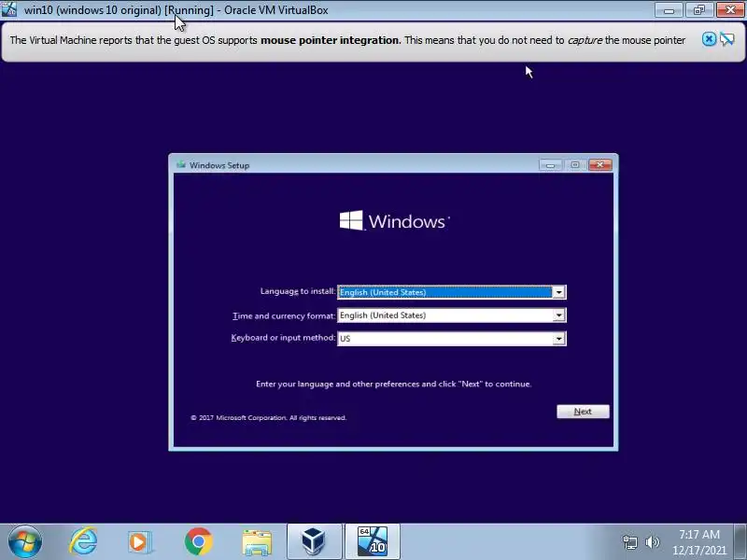Click the 'Language to install:' label

tap(298, 291)
